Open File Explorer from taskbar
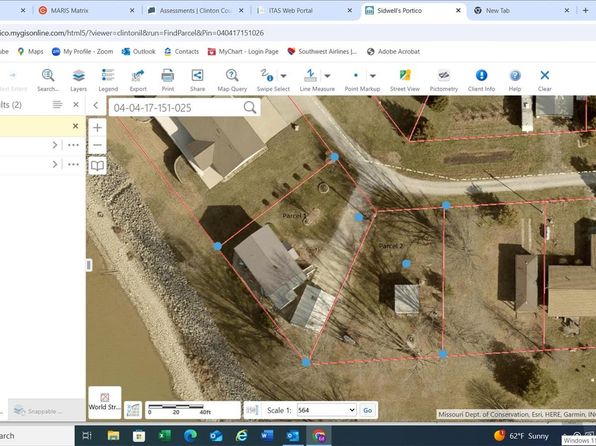 (x=113, y=435)
